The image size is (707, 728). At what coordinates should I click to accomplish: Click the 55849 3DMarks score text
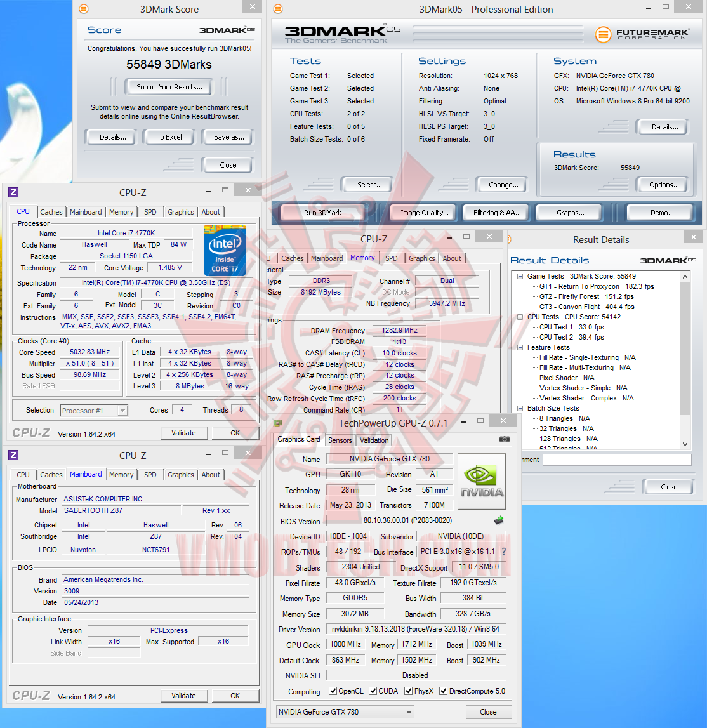tap(169, 65)
